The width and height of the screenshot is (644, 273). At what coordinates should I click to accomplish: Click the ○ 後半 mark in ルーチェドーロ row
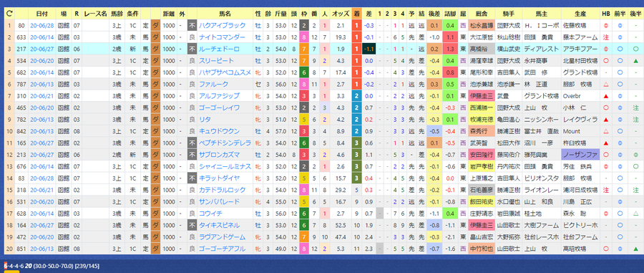coord(635,49)
